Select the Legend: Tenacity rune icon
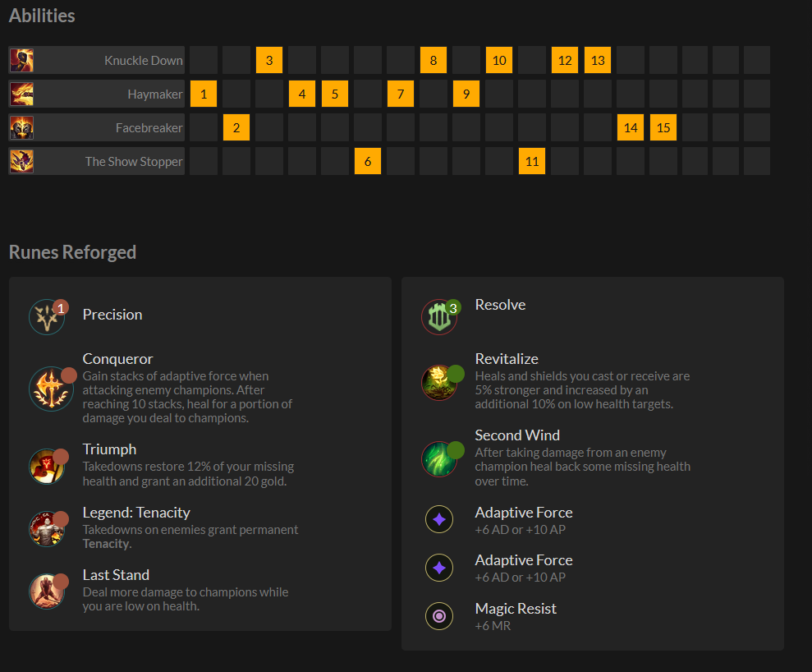The width and height of the screenshot is (812, 672). click(47, 528)
